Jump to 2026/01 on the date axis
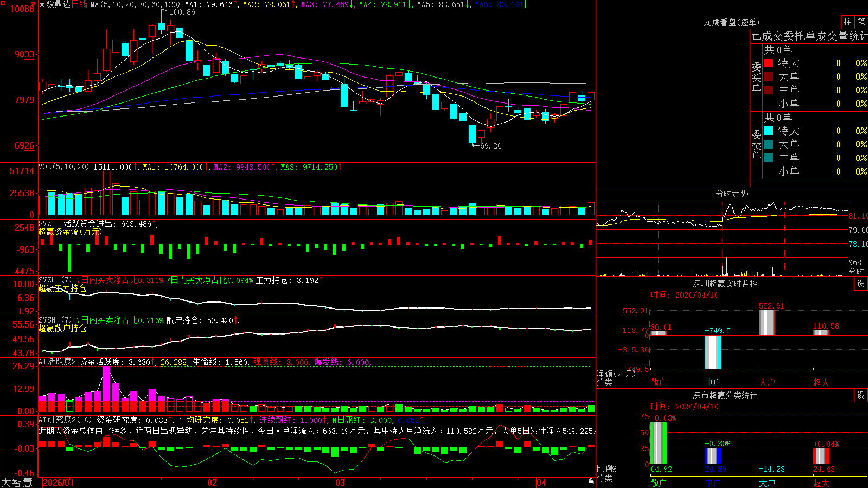 [x=58, y=483]
